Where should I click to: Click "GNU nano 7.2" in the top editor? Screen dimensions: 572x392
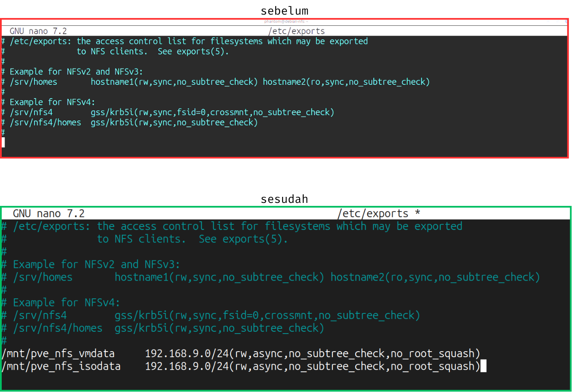(x=38, y=31)
